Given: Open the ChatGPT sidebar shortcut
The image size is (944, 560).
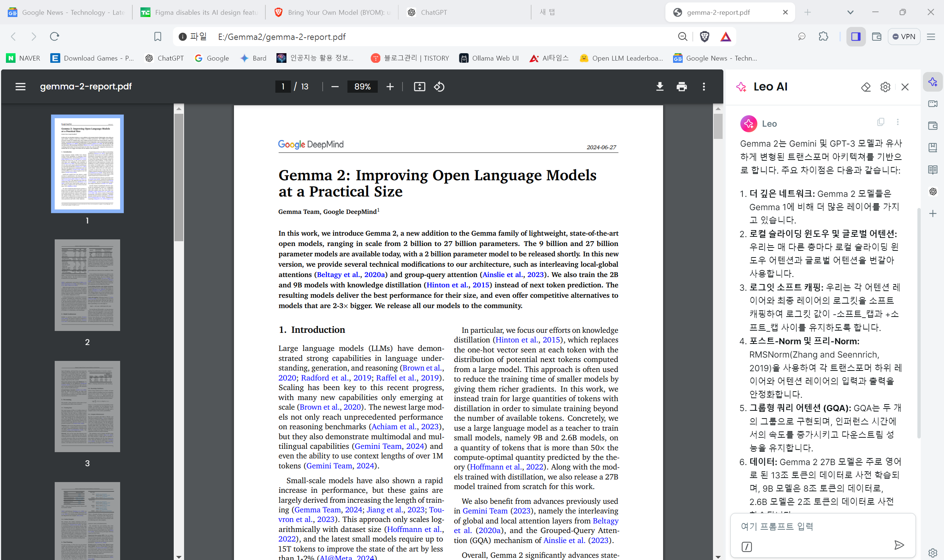Looking at the screenshot, I should [933, 192].
